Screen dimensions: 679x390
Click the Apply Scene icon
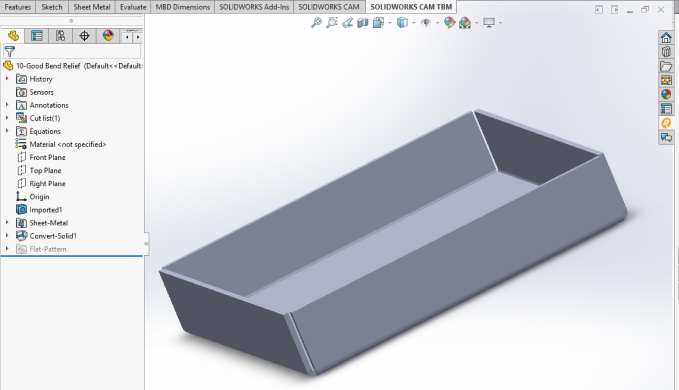[465, 23]
